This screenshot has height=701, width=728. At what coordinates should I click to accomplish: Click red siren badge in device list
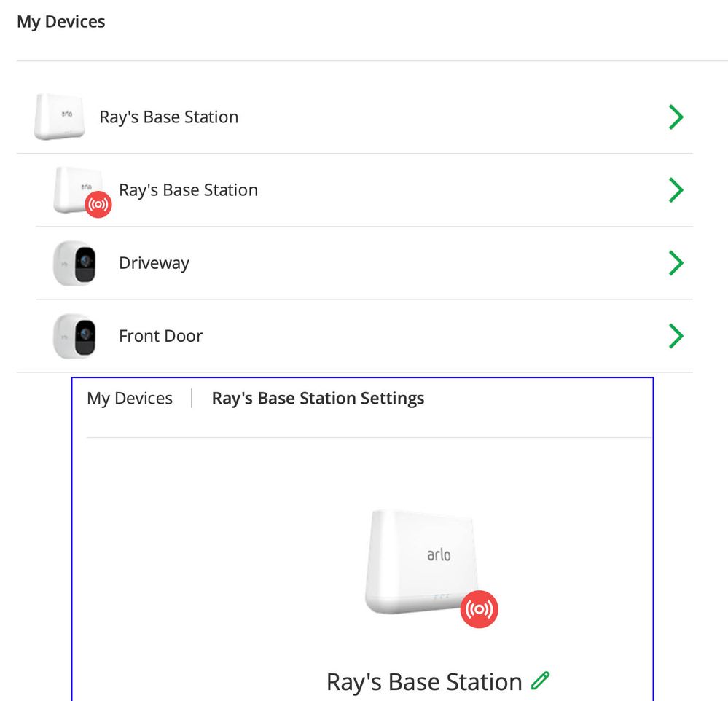tap(98, 204)
